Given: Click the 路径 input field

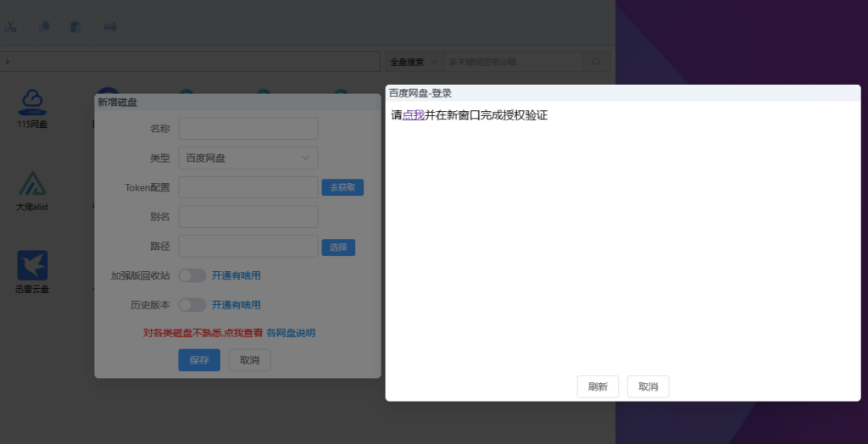Looking at the screenshot, I should coord(248,246).
